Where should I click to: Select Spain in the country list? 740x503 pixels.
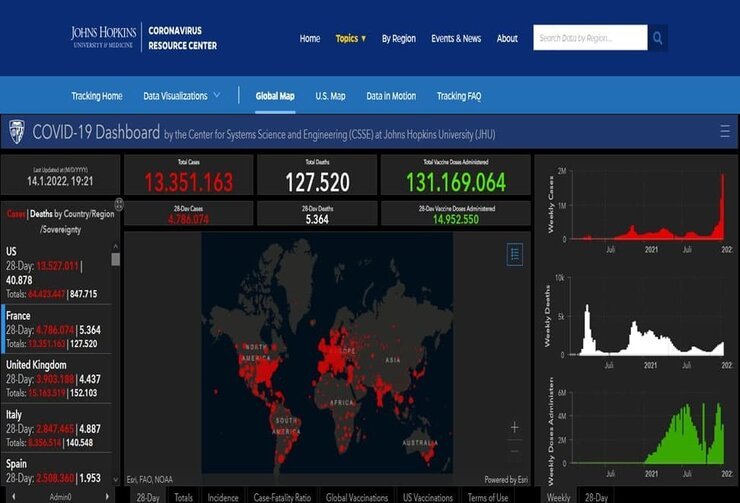coord(56,470)
